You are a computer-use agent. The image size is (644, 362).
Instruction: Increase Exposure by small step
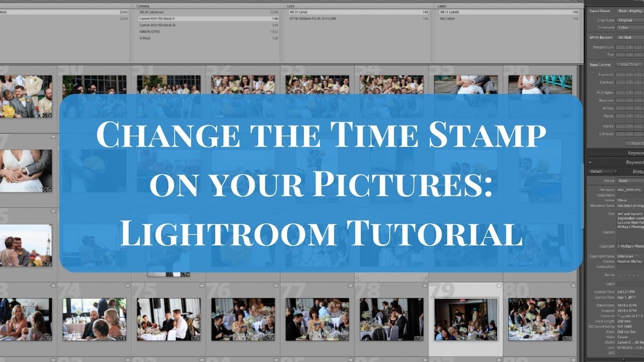(637, 74)
